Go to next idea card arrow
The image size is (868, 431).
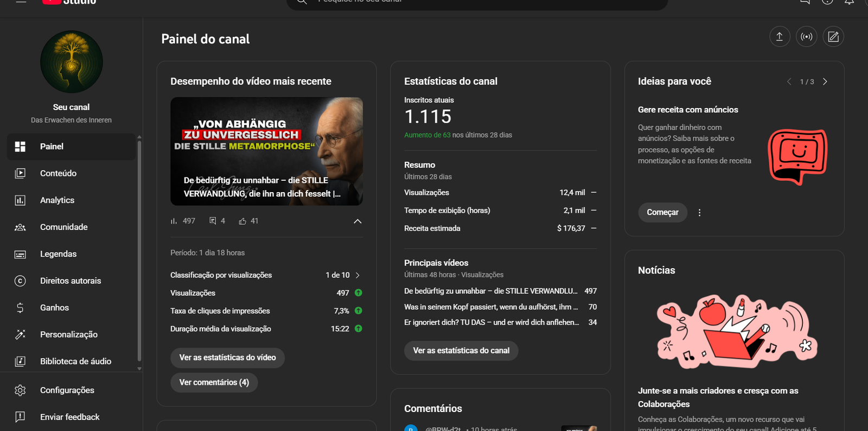825,81
